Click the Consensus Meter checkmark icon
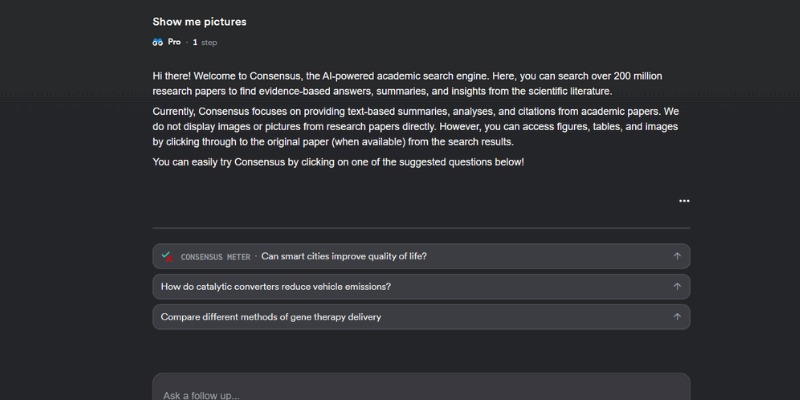 [x=167, y=256]
